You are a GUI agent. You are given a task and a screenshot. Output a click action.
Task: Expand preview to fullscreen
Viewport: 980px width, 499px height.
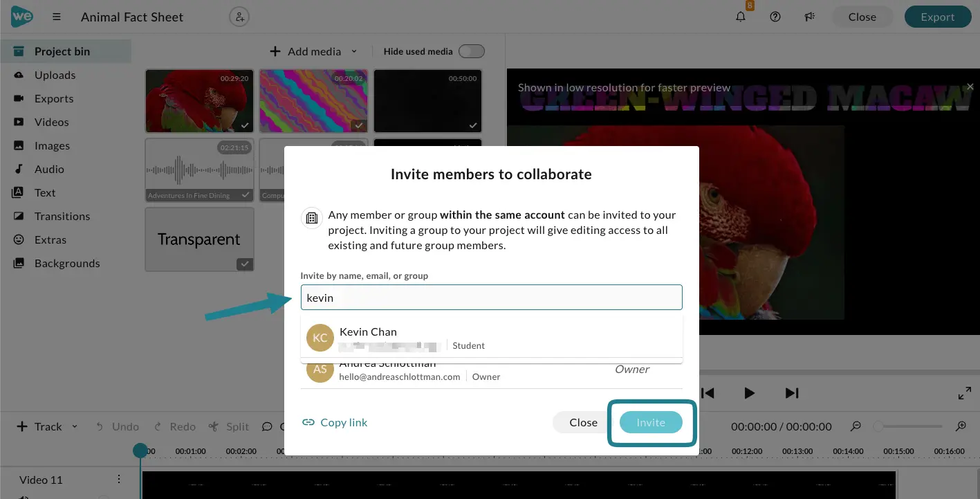pos(965,393)
